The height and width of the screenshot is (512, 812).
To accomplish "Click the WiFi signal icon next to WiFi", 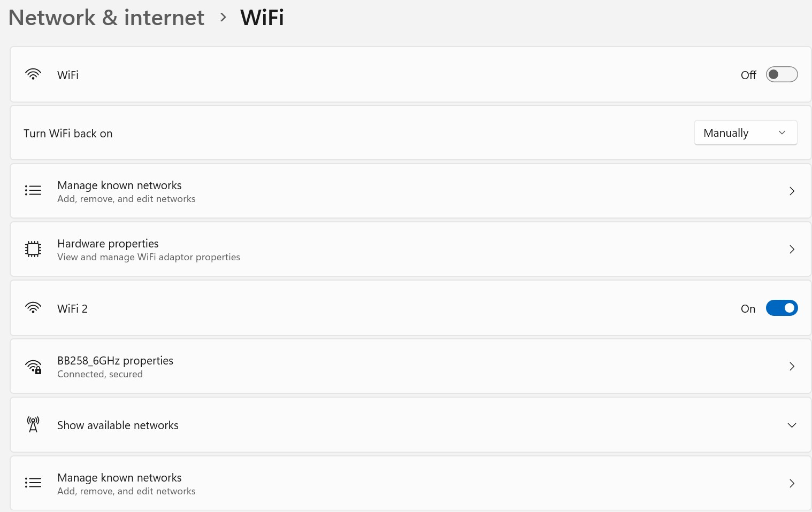I will [x=33, y=75].
